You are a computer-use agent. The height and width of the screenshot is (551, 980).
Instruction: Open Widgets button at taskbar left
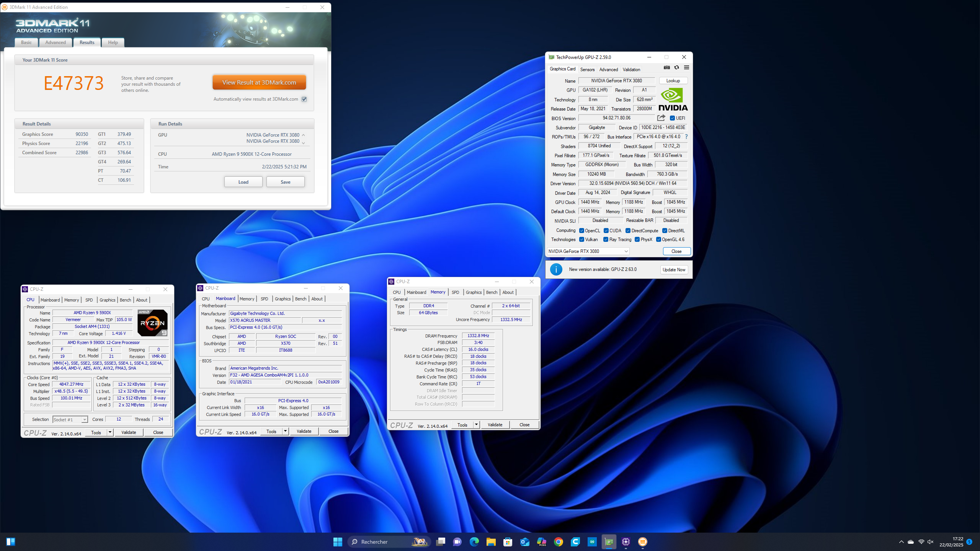point(11,542)
